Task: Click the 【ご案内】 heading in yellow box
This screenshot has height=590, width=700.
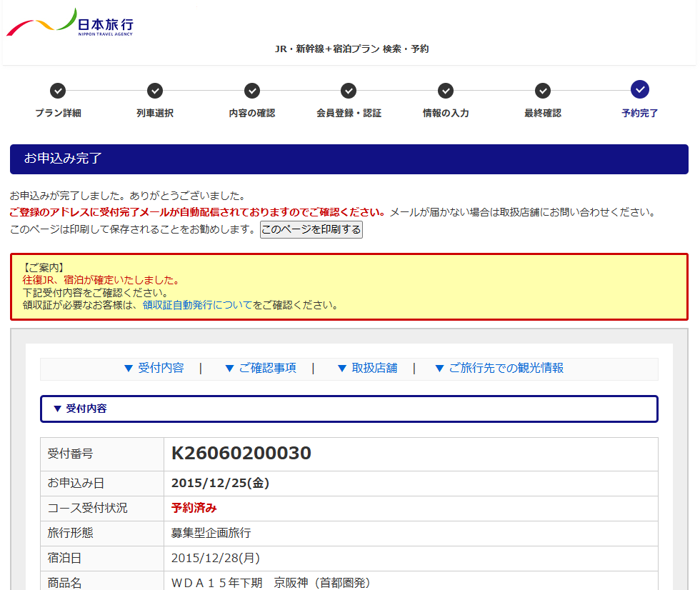Action: pyautogui.click(x=44, y=268)
